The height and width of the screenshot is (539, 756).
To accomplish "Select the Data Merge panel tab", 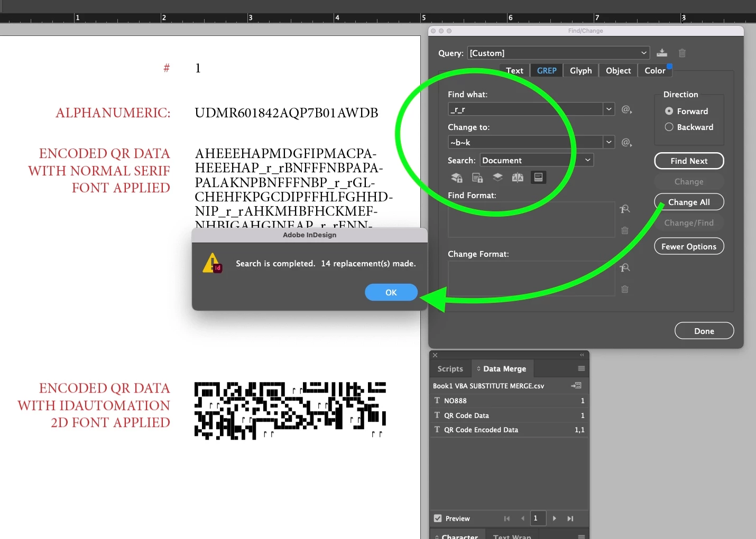I will 502,369.
